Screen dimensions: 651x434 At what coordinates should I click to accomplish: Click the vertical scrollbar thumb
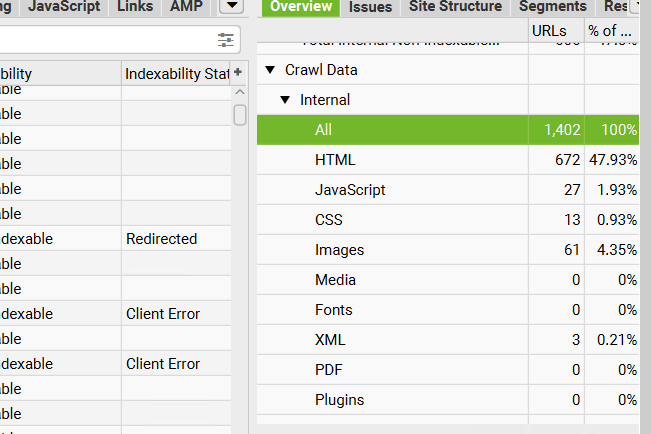240,115
